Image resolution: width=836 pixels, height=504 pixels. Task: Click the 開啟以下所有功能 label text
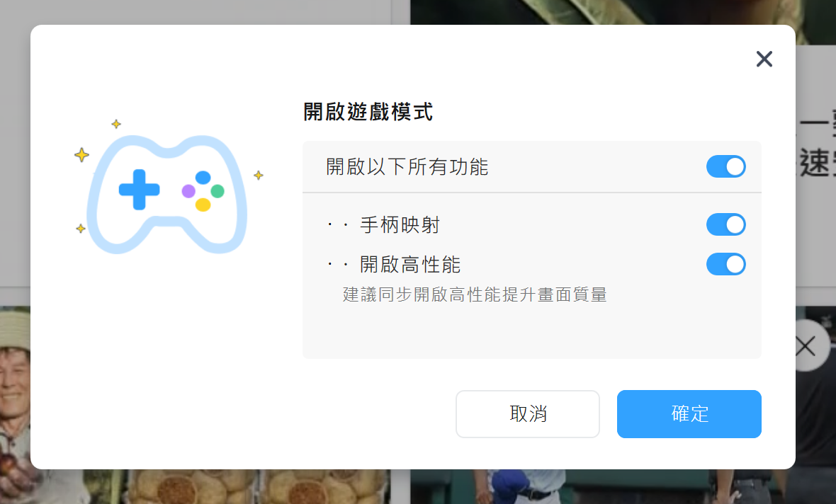click(x=407, y=167)
